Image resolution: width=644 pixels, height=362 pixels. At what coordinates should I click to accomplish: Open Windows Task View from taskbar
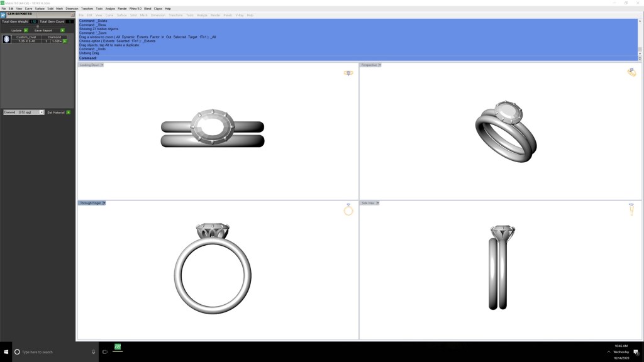(105, 352)
